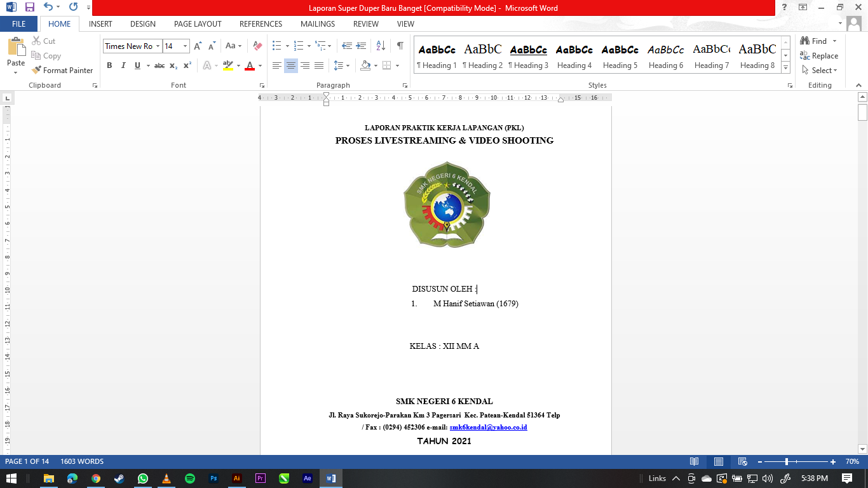868x488 pixels.
Task: Click the Undo arrow in Quick Access Toolbar
Action: pyautogui.click(x=48, y=8)
